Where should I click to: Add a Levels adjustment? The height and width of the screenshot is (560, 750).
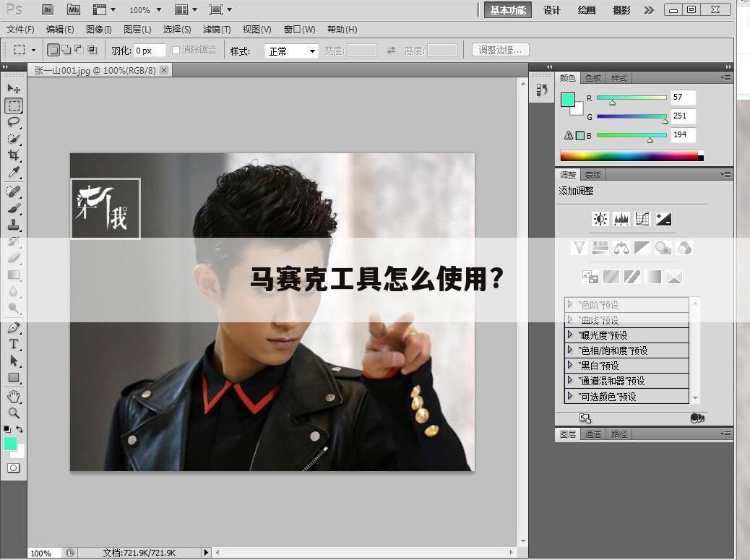pyautogui.click(x=621, y=219)
